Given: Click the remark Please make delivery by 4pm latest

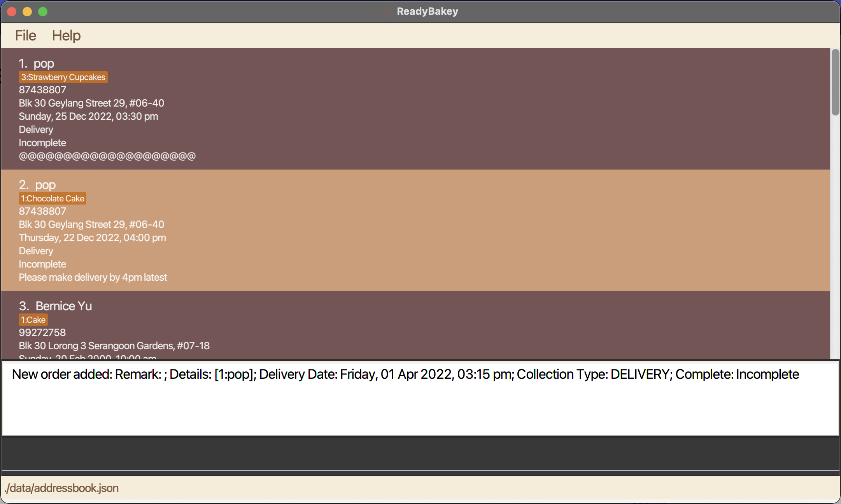Looking at the screenshot, I should point(93,277).
